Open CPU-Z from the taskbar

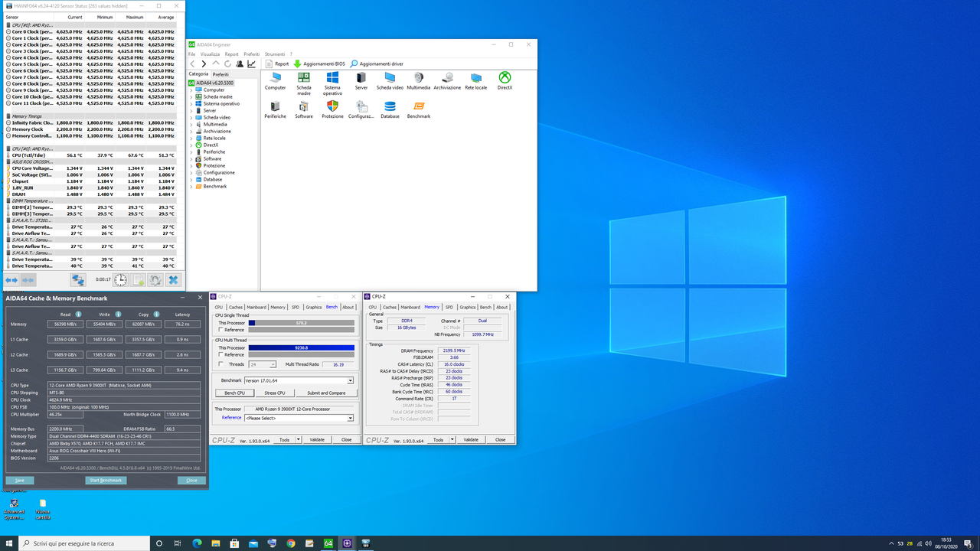347,543
